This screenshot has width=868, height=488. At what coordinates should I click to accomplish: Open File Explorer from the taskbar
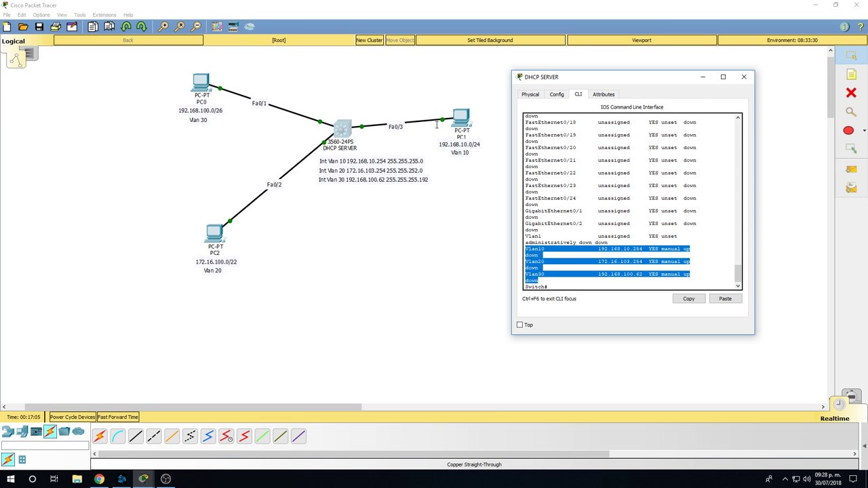pos(77,479)
